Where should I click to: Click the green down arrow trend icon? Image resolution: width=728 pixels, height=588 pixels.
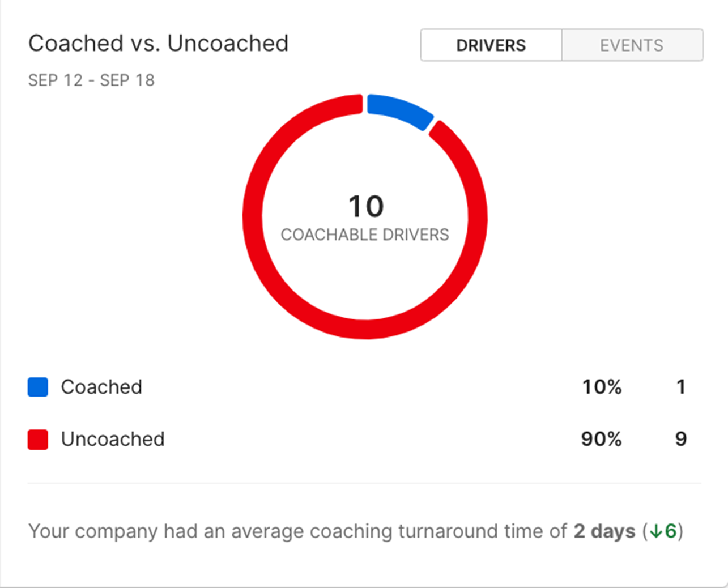656,531
